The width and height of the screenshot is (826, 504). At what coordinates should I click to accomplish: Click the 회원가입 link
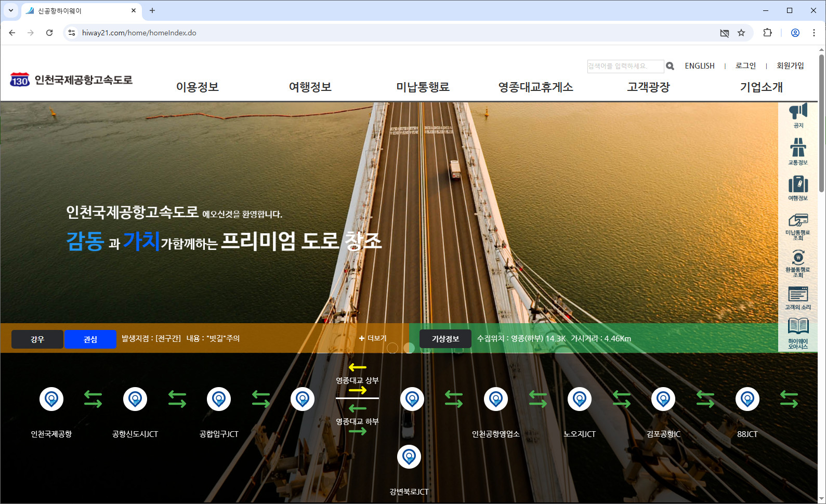pyautogui.click(x=790, y=66)
